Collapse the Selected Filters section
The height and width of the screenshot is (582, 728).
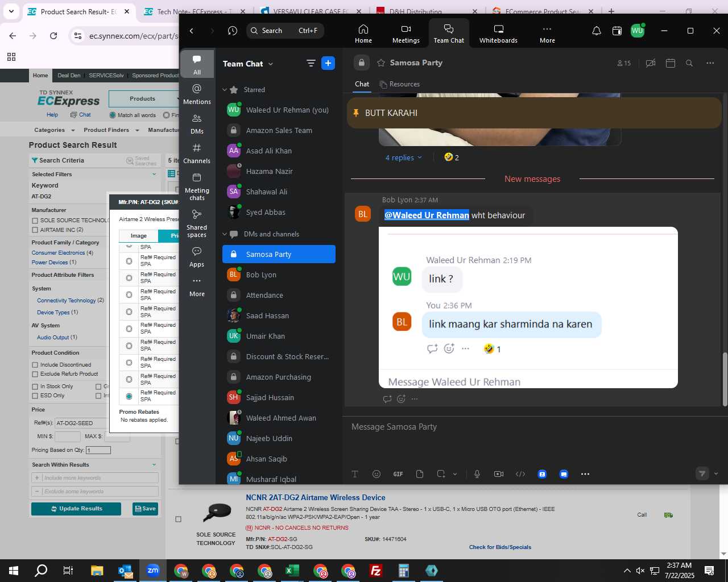154,174
